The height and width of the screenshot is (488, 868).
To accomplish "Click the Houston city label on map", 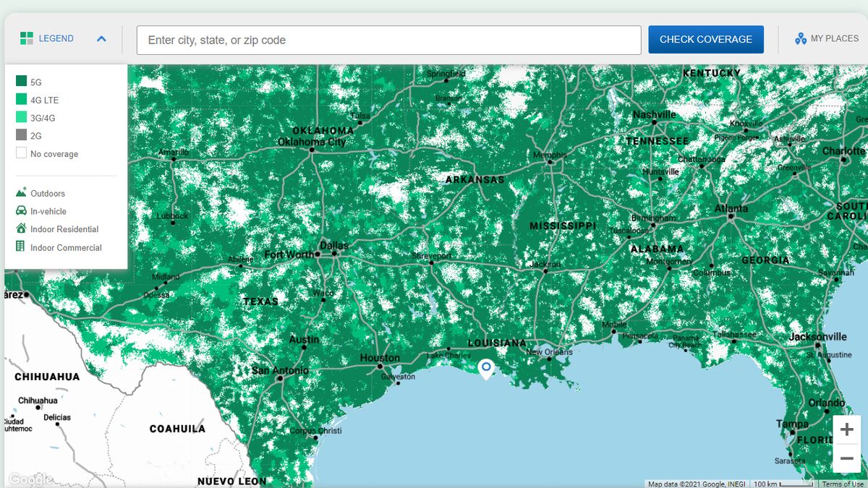I will pos(380,358).
